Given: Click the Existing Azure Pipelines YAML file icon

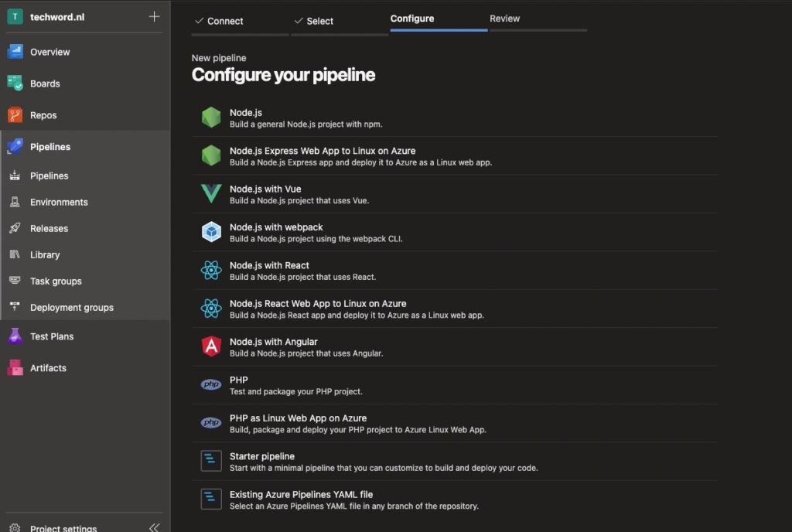Looking at the screenshot, I should [x=211, y=500].
